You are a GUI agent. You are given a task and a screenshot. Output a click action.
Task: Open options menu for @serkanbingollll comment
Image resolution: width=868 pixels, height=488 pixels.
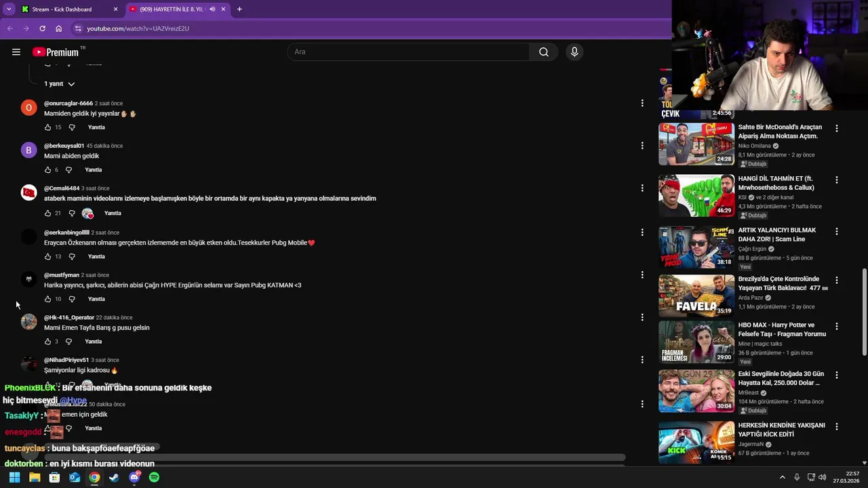(x=642, y=232)
